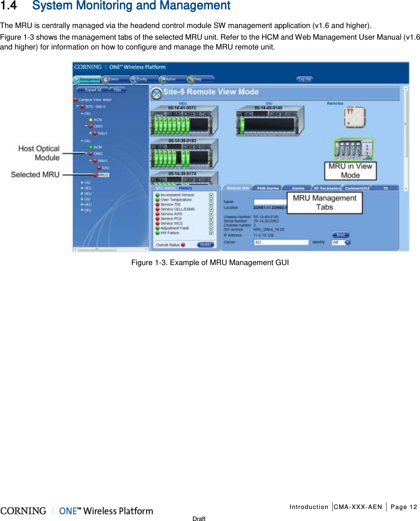Expand the RAU1 node under OIM3

(x=91, y=133)
